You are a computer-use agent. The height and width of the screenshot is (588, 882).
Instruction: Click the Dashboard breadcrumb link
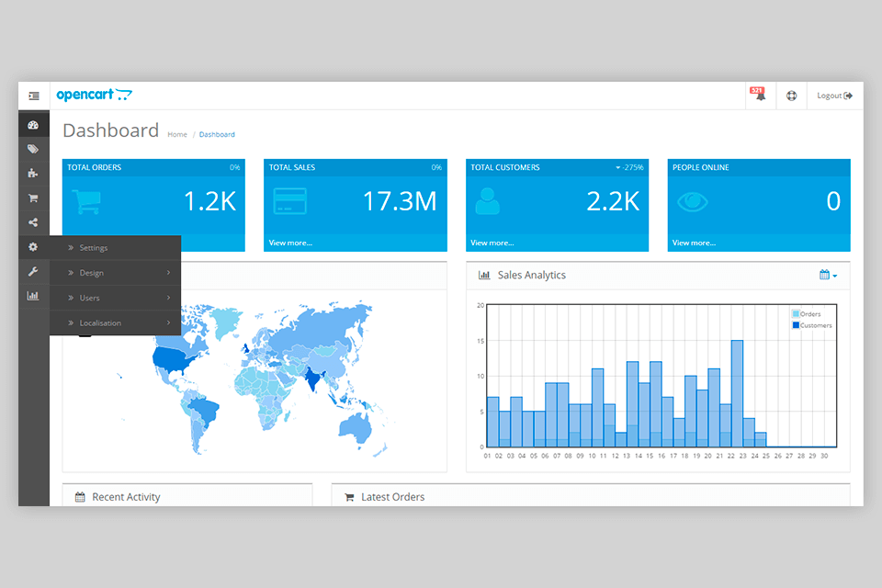click(217, 134)
